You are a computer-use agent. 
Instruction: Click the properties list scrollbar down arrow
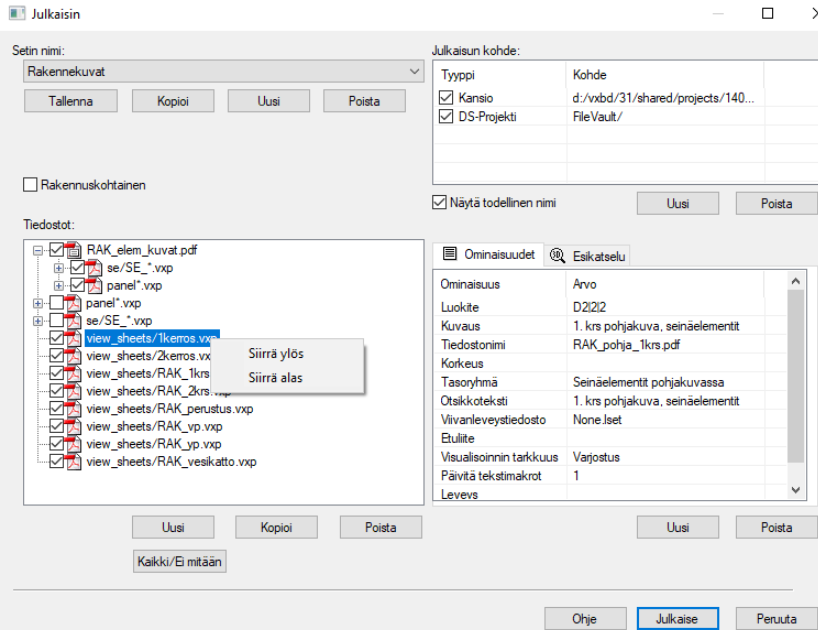(796, 490)
